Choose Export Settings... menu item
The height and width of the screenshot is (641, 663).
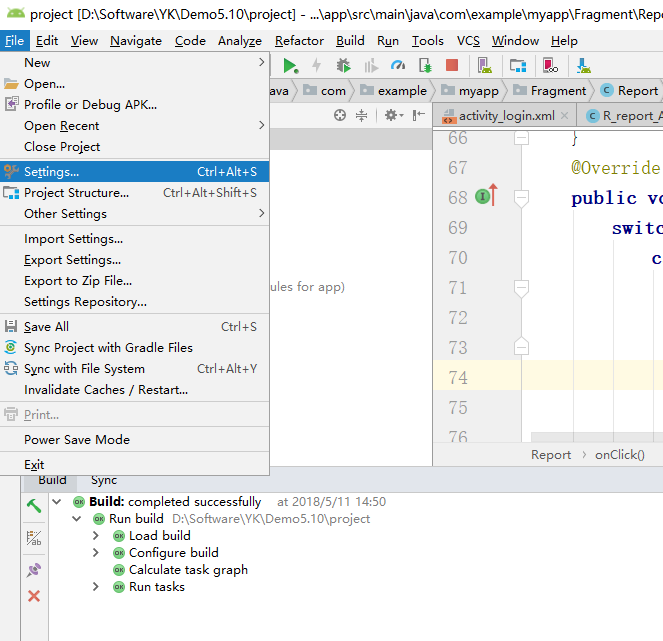134,260
